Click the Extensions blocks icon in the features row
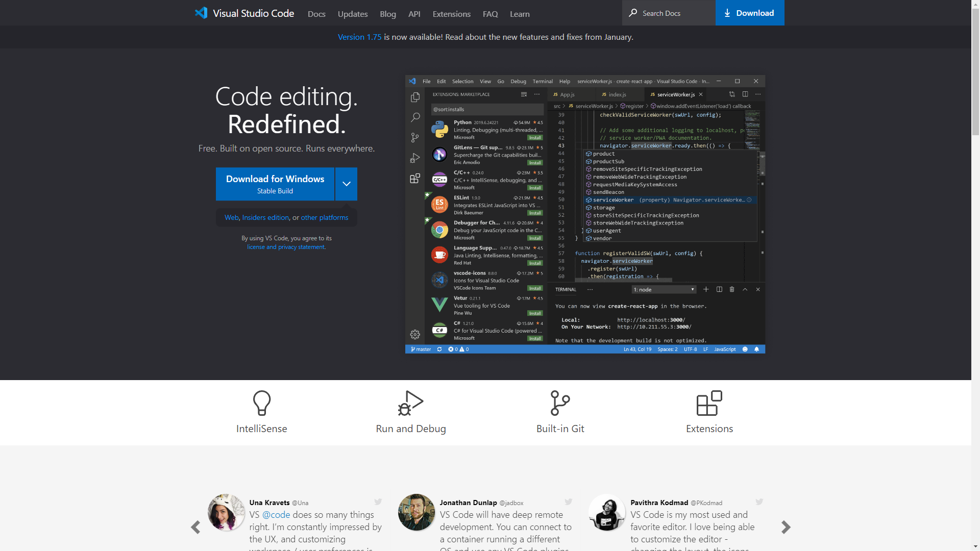This screenshot has height=551, width=980. 709,403
